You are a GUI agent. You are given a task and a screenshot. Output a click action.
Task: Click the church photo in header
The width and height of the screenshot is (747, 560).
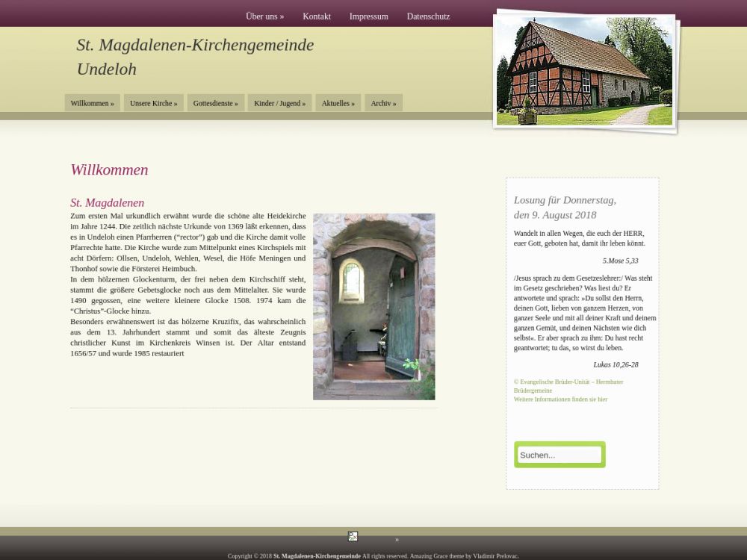pos(584,71)
